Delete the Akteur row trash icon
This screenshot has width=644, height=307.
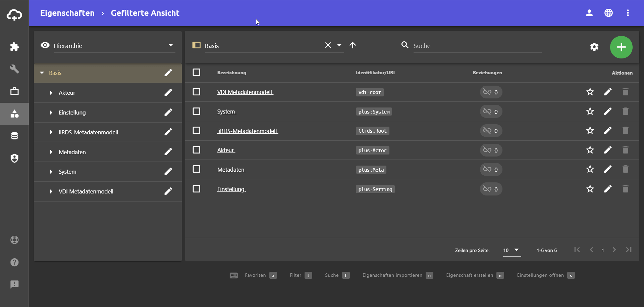coord(626,150)
